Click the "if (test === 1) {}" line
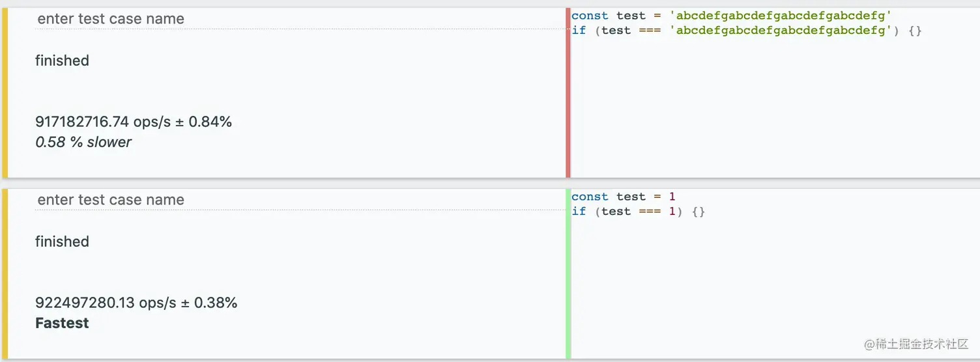The height and width of the screenshot is (362, 980). [638, 211]
